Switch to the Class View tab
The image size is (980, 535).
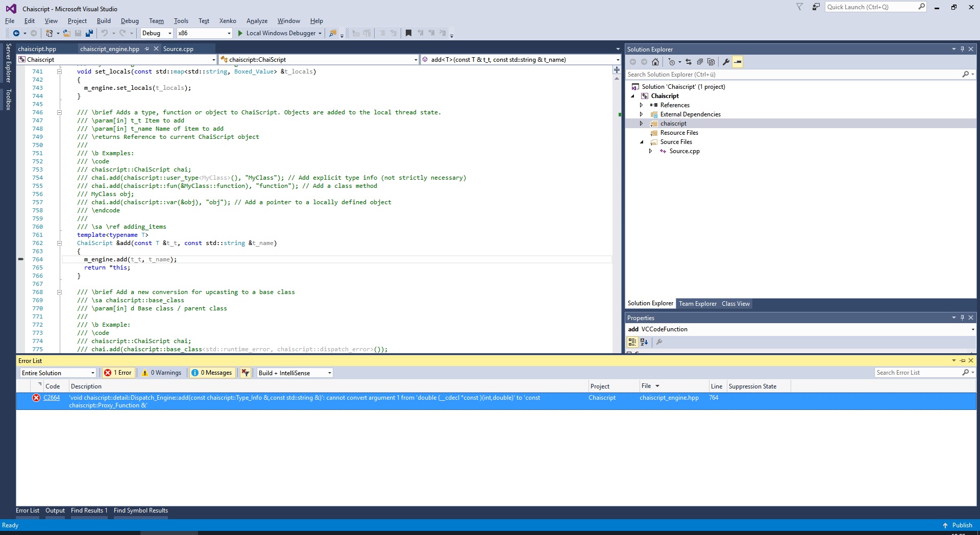tap(736, 304)
